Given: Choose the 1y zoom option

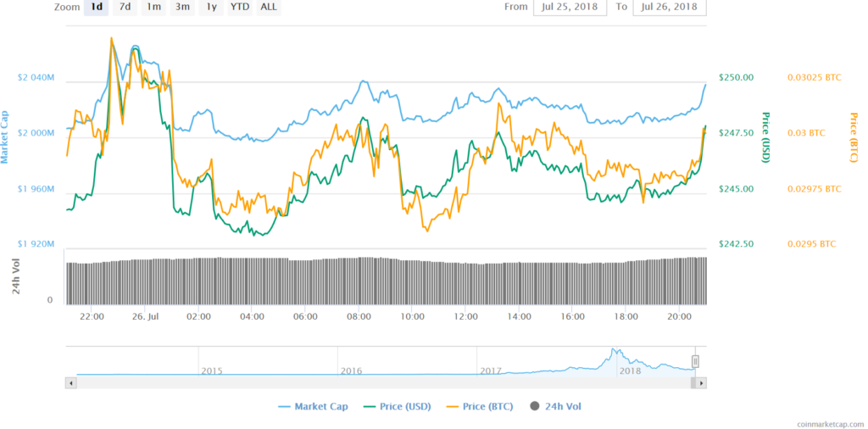Looking at the screenshot, I should pyautogui.click(x=211, y=8).
